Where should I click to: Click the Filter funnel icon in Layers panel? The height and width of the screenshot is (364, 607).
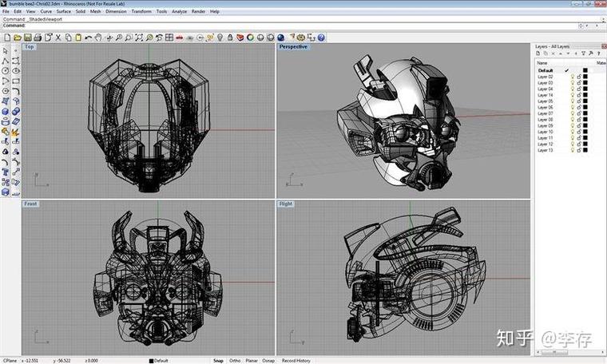coord(583,53)
